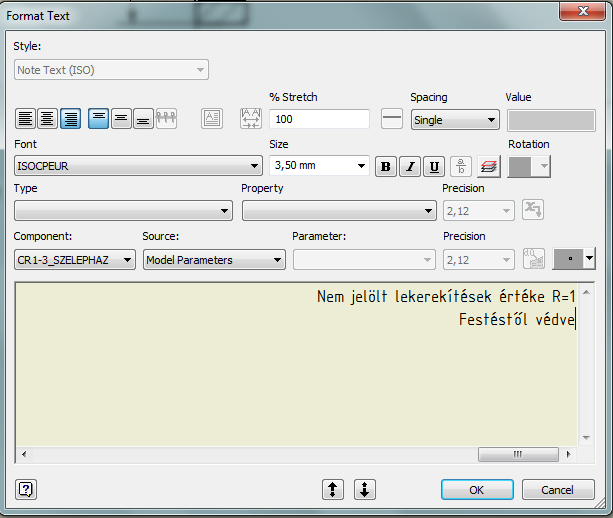Edit the % Stretch value field
Image resolution: width=613 pixels, height=518 pixels.
319,119
